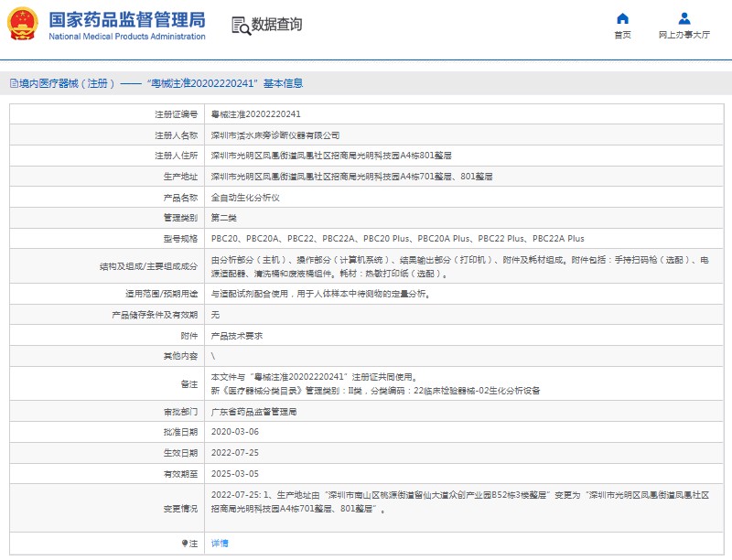This screenshot has height=560, width=732.
Task: Open 网上办事大厅 person icon
Action: pos(684,18)
